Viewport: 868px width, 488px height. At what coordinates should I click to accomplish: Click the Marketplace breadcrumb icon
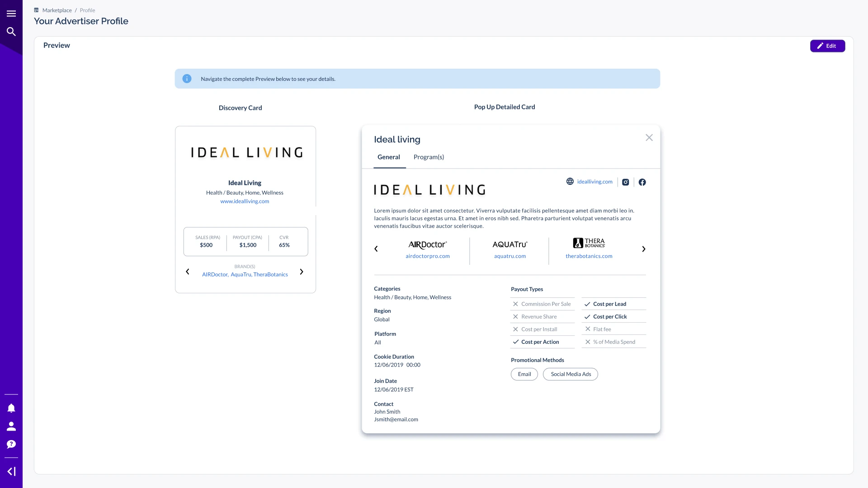[37, 10]
